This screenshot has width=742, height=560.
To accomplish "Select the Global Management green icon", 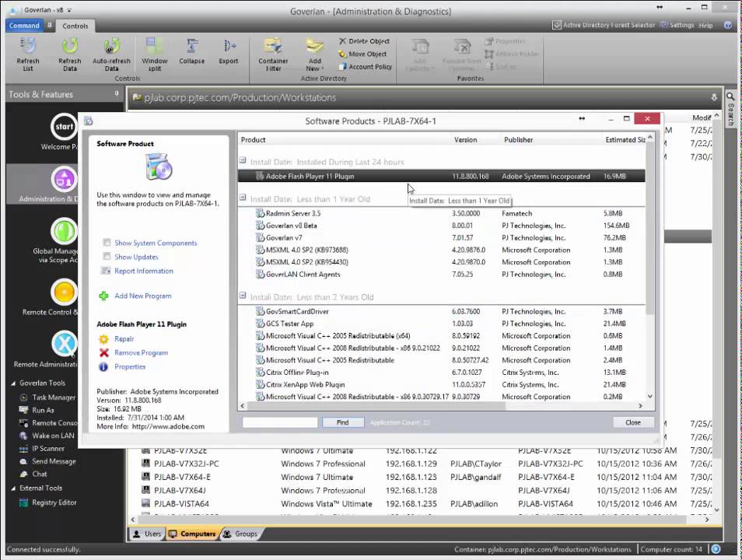I will pyautogui.click(x=64, y=232).
